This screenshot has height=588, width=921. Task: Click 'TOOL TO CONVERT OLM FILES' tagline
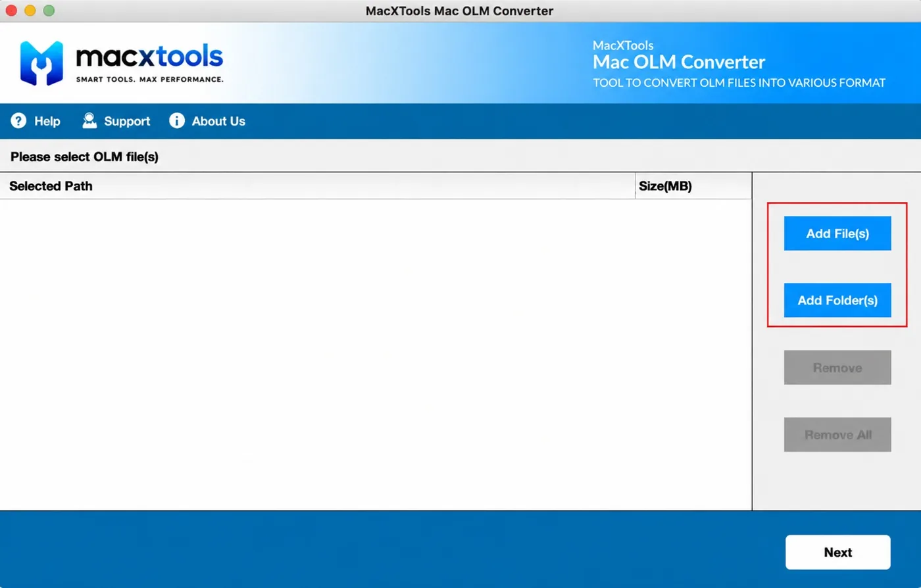[739, 83]
